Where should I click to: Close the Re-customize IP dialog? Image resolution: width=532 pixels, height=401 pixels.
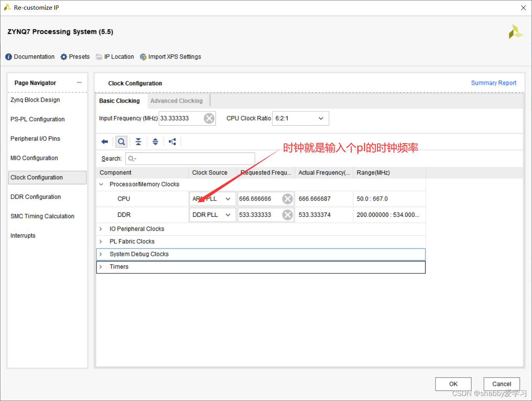pyautogui.click(x=523, y=8)
